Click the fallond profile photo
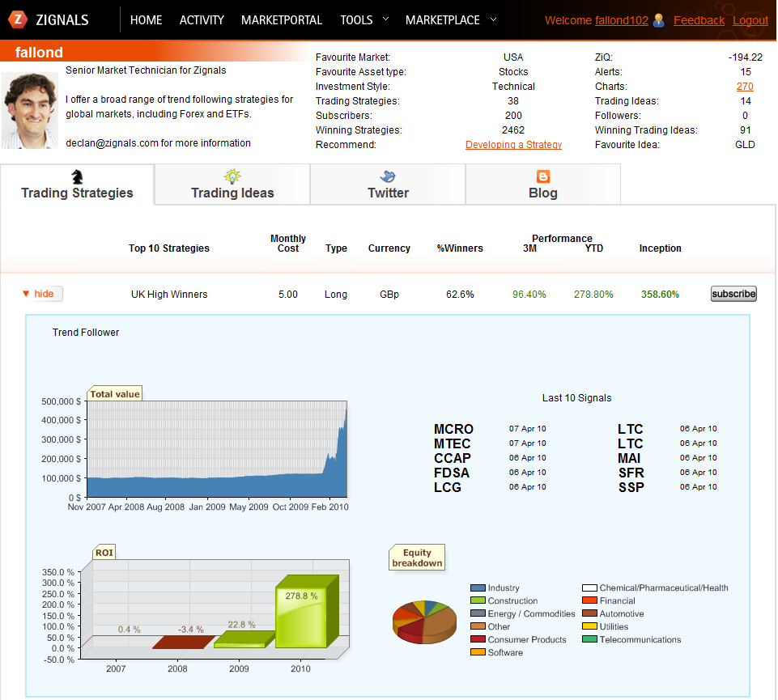This screenshot has width=778, height=700. [30, 110]
